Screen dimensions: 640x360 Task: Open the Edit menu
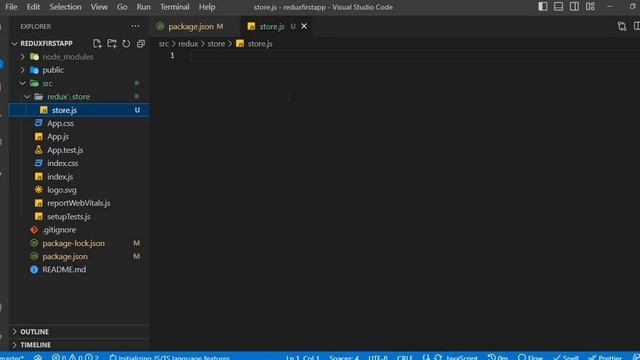[x=33, y=7]
